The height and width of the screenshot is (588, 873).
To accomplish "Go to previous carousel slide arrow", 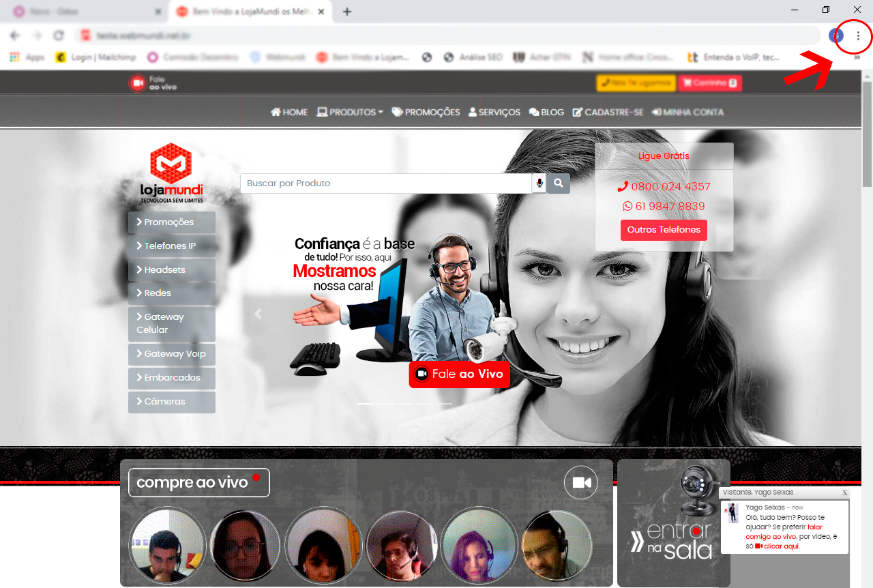I will (258, 314).
